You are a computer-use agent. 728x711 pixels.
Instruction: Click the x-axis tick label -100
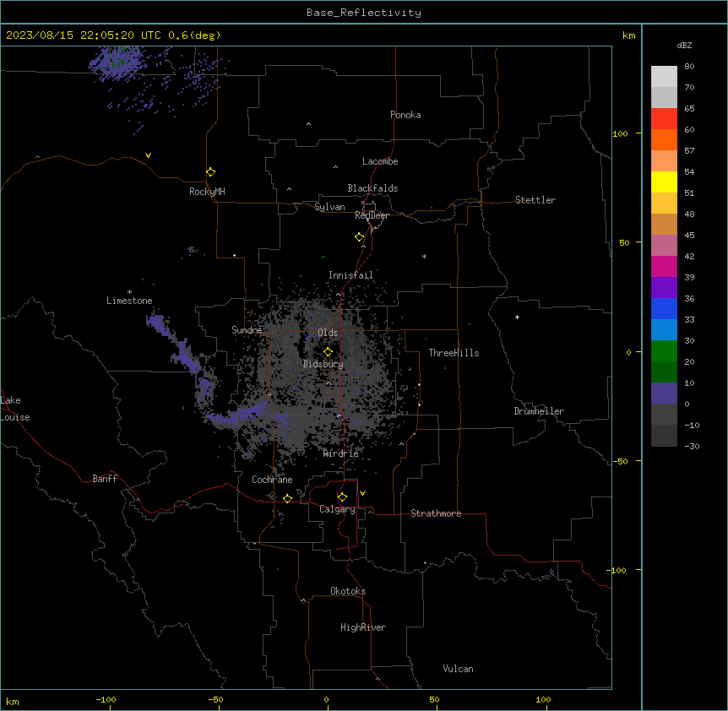pyautogui.click(x=106, y=699)
